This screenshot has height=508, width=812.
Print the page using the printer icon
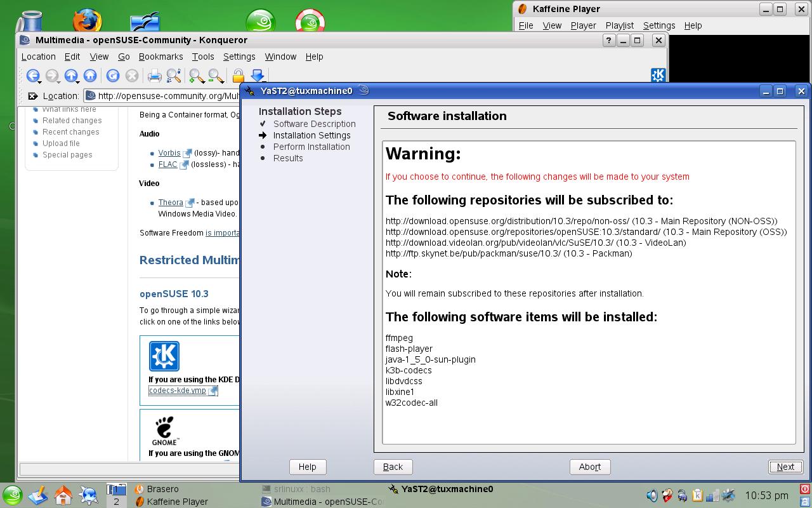[x=154, y=76]
